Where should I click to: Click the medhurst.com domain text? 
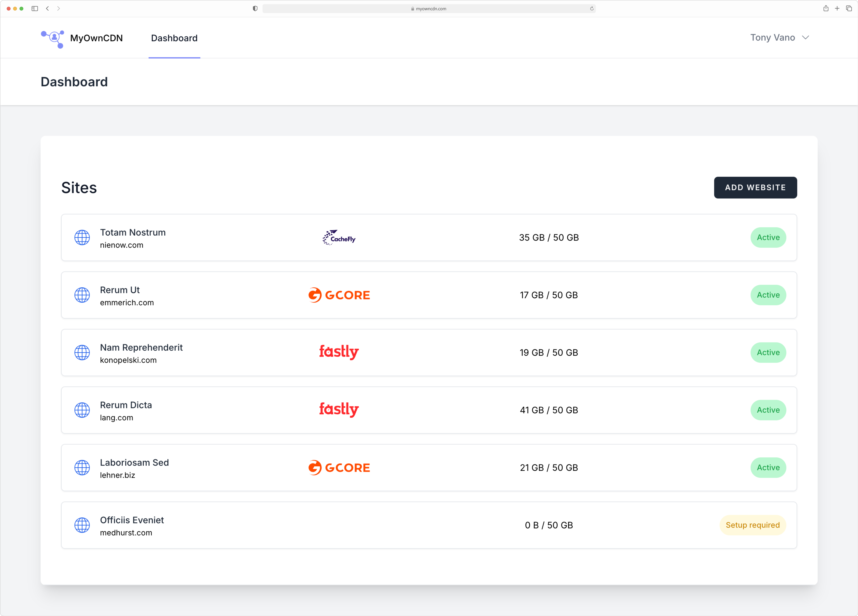[126, 533]
